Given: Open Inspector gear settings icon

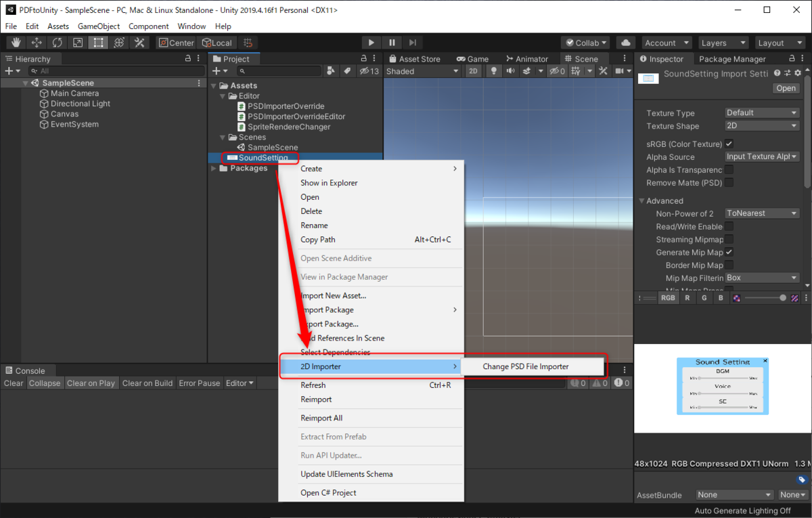Looking at the screenshot, I should point(798,73).
